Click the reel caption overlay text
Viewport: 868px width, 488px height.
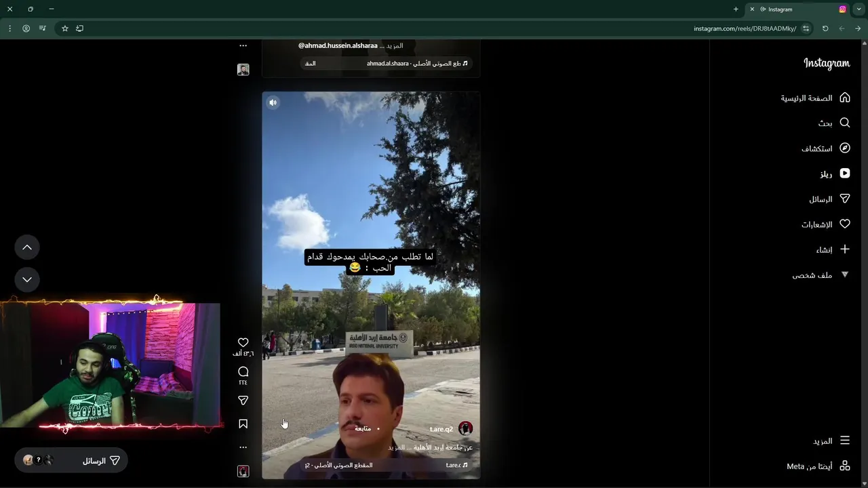(370, 262)
